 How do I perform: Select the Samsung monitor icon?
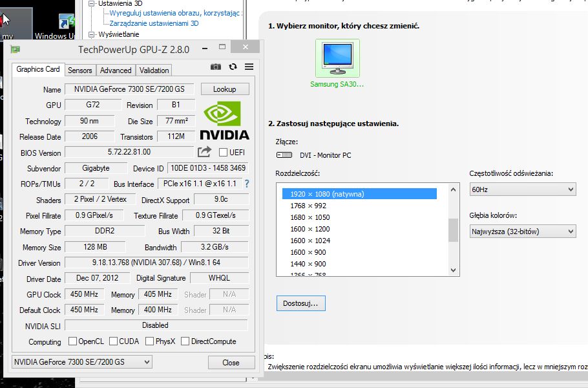pyautogui.click(x=337, y=59)
